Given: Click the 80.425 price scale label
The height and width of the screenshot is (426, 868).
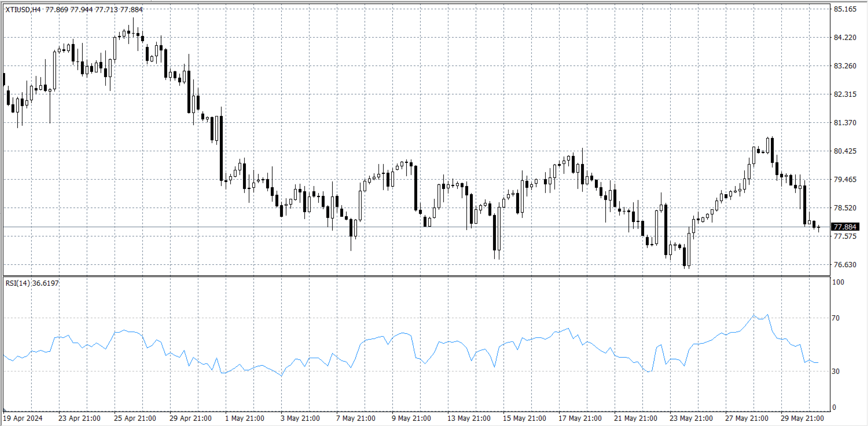Looking at the screenshot, I should click(x=845, y=151).
